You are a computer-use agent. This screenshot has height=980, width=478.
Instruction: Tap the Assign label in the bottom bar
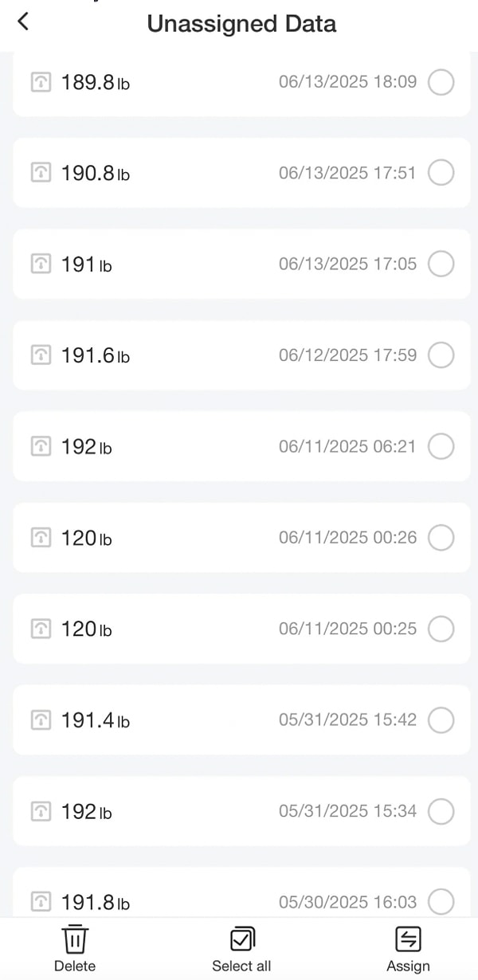(x=409, y=966)
